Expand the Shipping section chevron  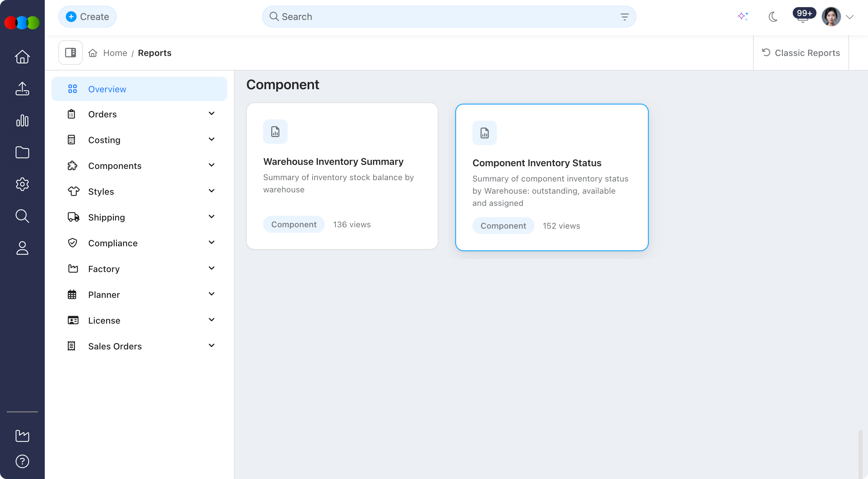[x=212, y=217]
